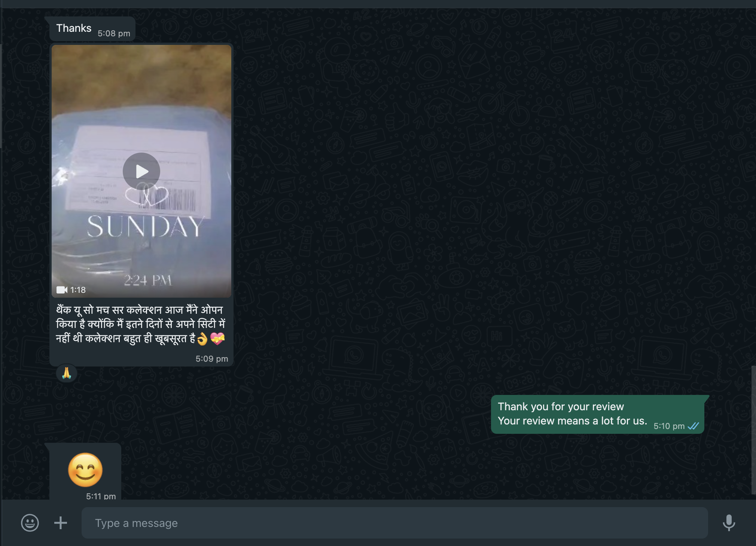Click the 5:08 pm timestamp beside Thanks
Image resolution: width=756 pixels, height=546 pixels.
[x=114, y=33]
